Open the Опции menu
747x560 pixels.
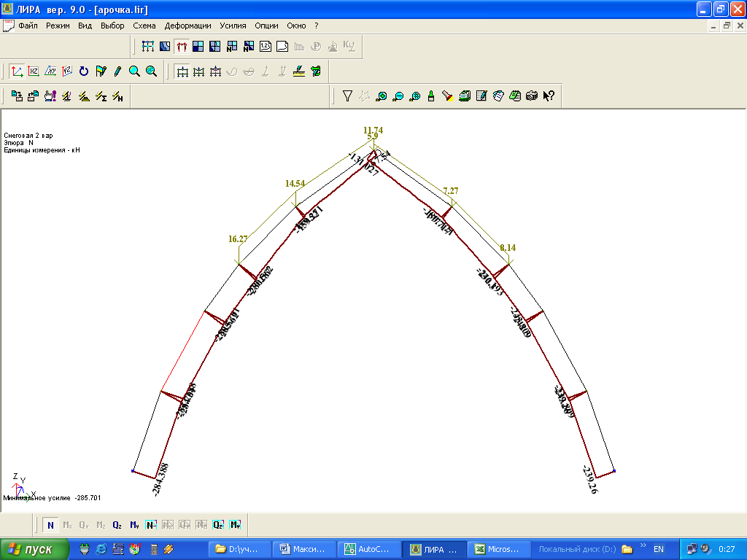tap(266, 26)
